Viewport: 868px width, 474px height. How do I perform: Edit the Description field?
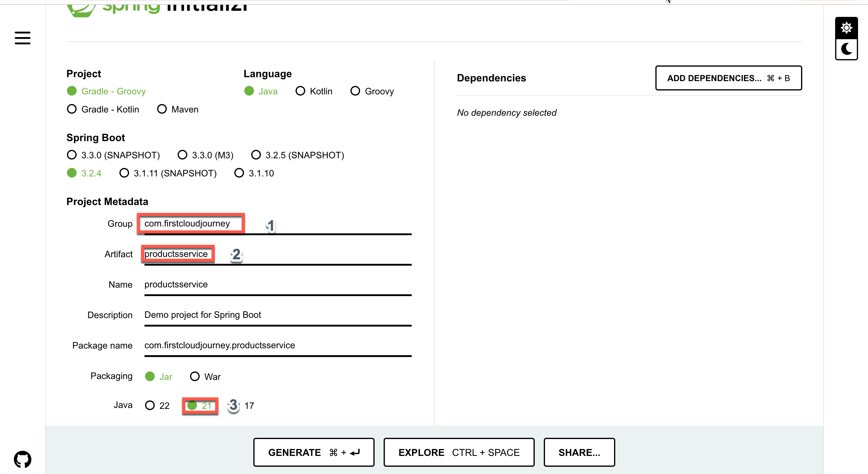pyautogui.click(x=278, y=315)
